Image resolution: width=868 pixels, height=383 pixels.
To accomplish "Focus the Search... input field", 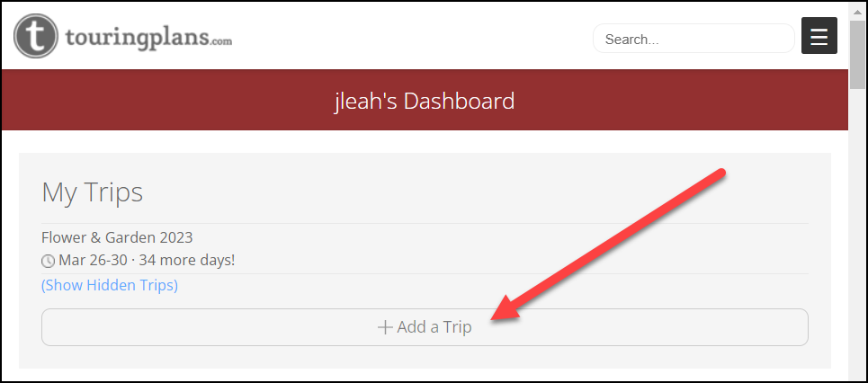I will coord(694,39).
